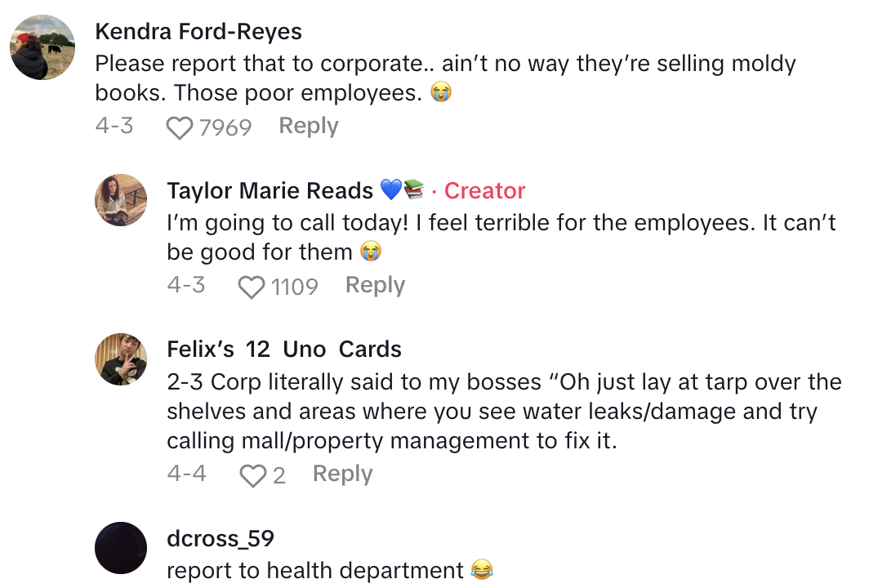Click the 7969 likes count
The height and width of the screenshot is (588, 869).
[225, 127]
